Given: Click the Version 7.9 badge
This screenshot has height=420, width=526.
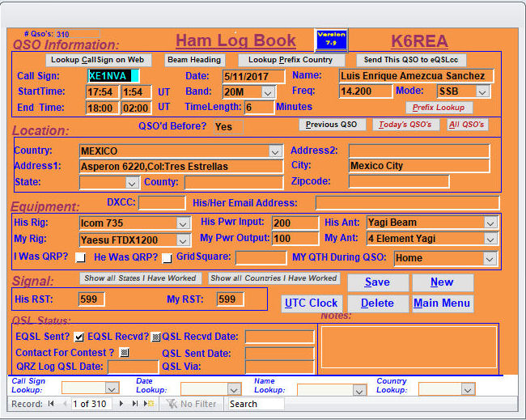Looking at the screenshot, I should pyautogui.click(x=331, y=39).
